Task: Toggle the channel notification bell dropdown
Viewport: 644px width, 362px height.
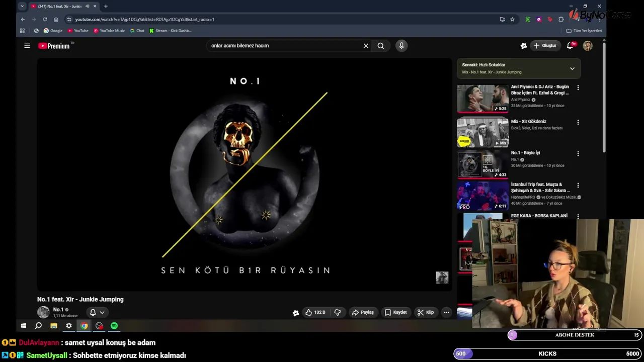Action: [x=97, y=312]
